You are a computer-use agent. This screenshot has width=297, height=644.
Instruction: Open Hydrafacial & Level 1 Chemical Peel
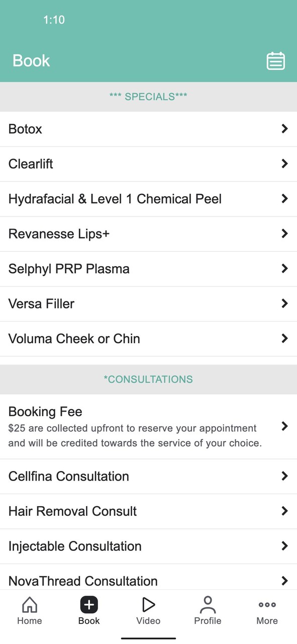click(148, 199)
